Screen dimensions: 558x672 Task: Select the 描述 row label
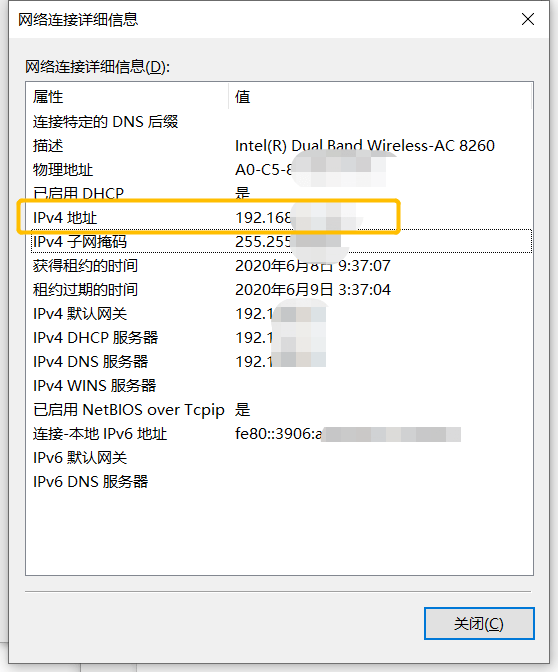[48, 146]
